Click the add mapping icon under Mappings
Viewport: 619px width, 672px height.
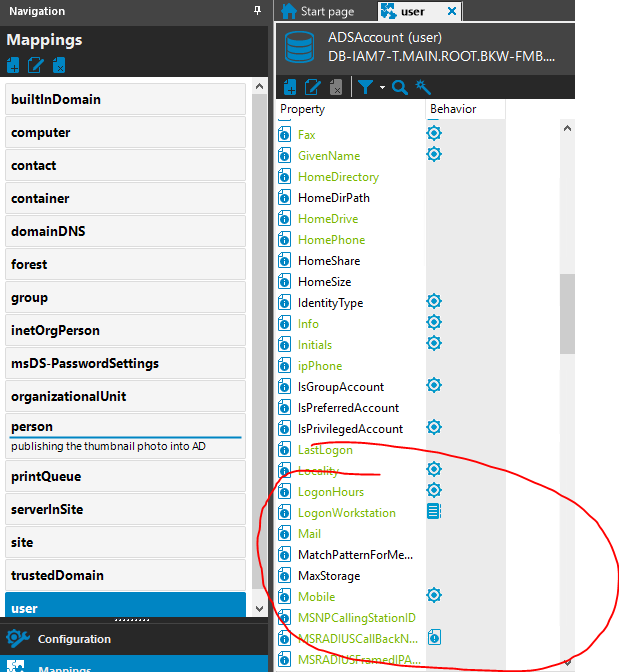(x=13, y=65)
